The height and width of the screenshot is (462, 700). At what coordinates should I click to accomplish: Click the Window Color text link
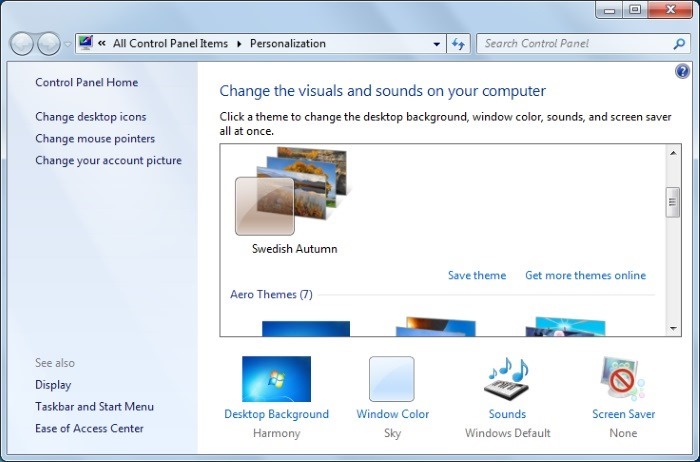(392, 414)
